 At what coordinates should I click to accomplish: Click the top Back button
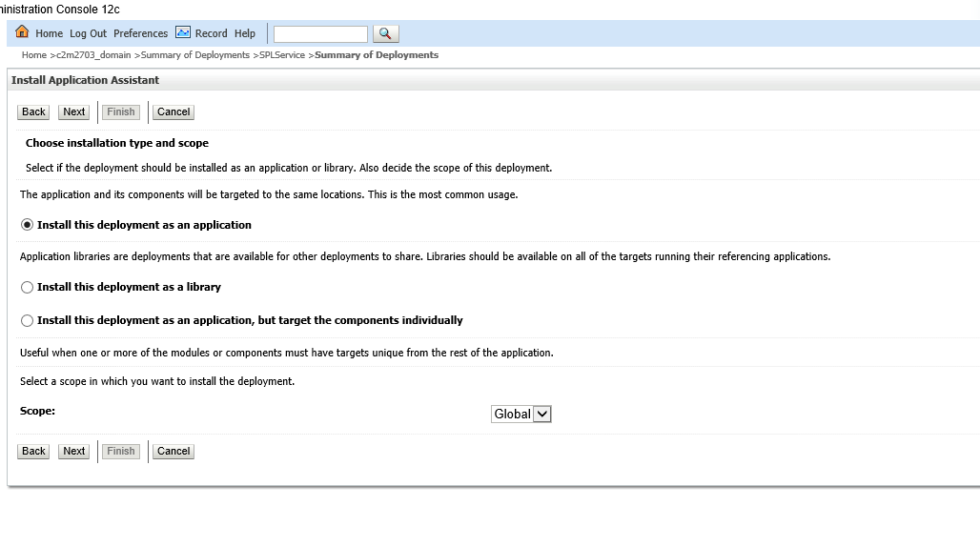(x=33, y=111)
